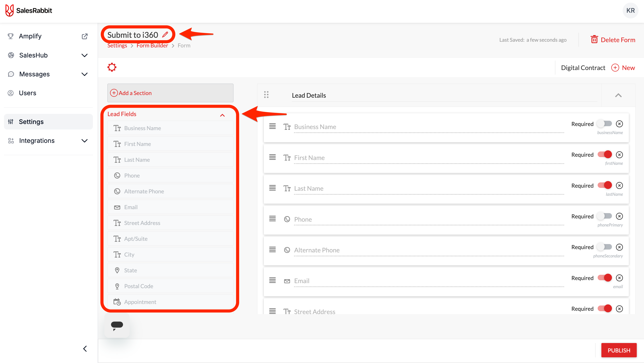Screen dimensions: 644x363
Task: Click the Delete Form trash icon
Action: [594, 40]
